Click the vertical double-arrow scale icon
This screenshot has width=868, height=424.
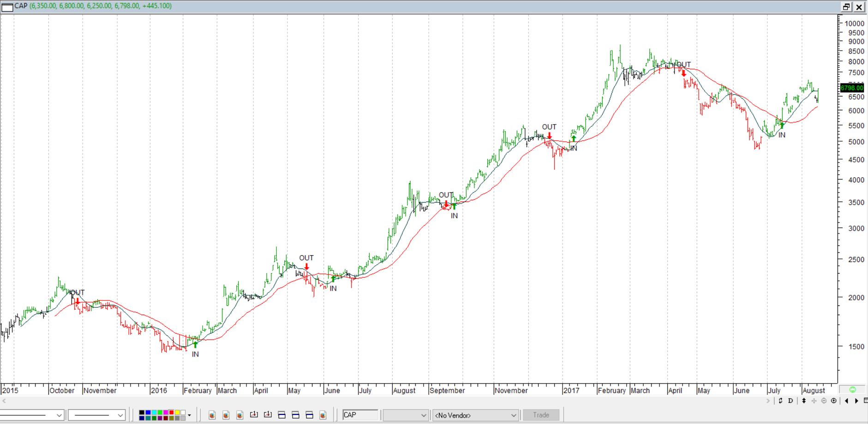pyautogui.click(x=804, y=400)
